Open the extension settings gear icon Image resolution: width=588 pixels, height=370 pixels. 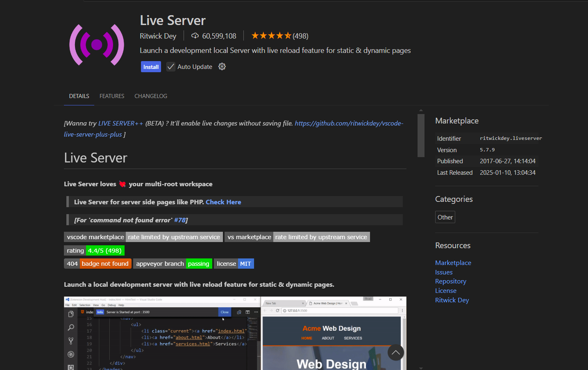tap(222, 66)
